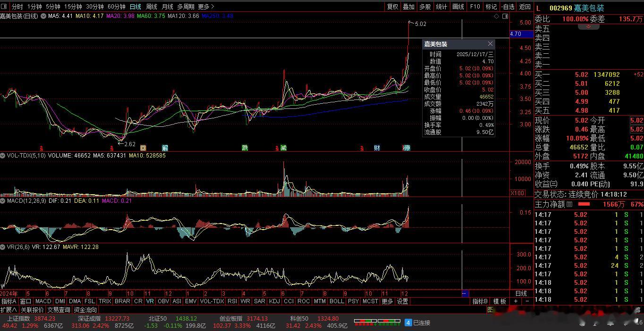Select the MACD indicator tab
This screenshot has width=644, height=331.
(x=43, y=301)
